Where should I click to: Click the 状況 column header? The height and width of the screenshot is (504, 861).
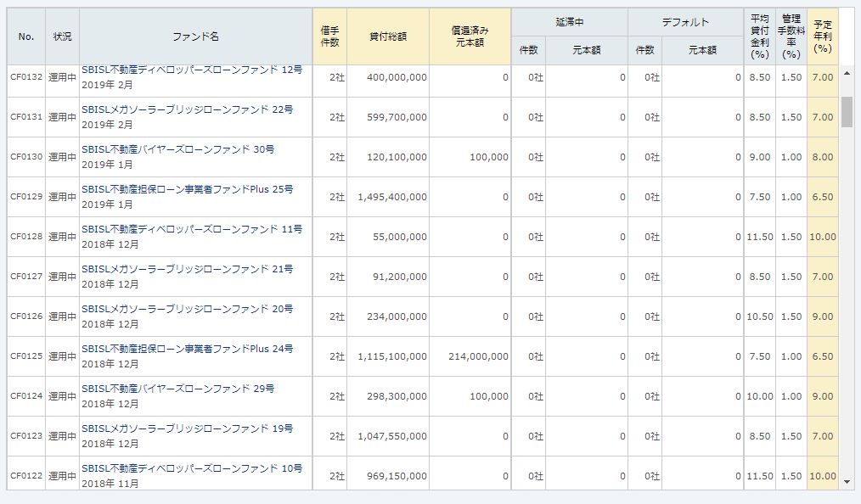coord(62,36)
